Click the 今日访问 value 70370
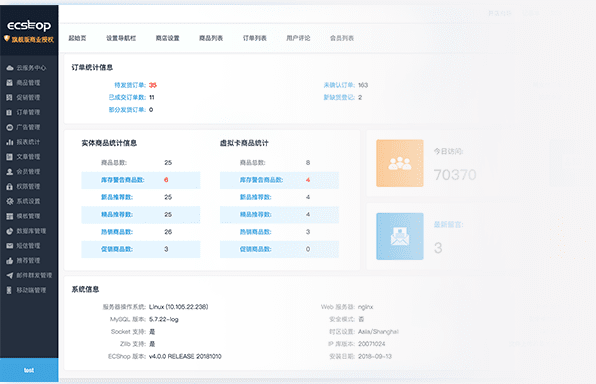Screen dimensions: 596x384 (x=455, y=175)
